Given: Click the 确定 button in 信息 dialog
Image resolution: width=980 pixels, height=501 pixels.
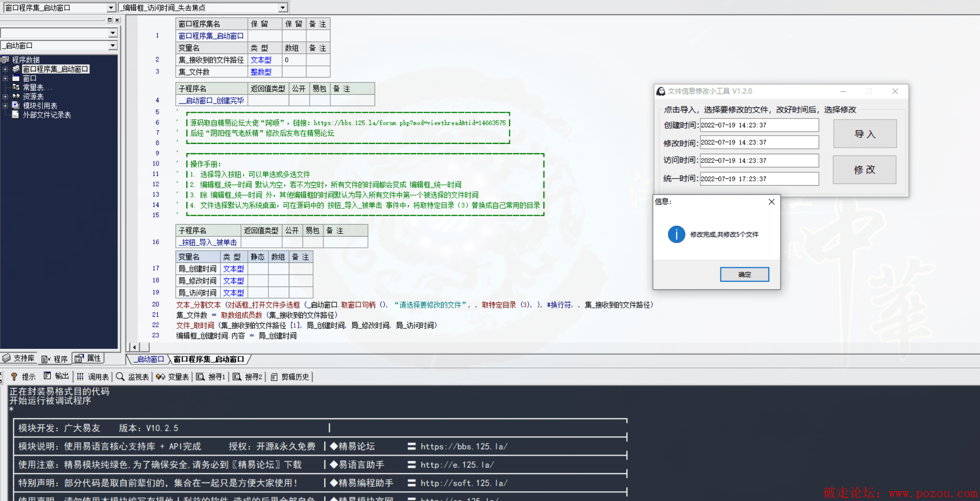Looking at the screenshot, I should point(744,275).
